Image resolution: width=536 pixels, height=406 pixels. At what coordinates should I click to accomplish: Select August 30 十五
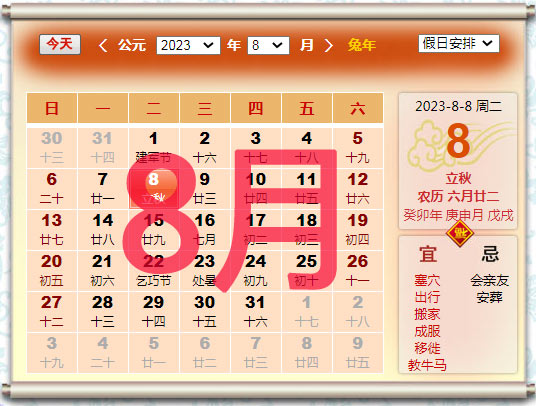point(205,312)
